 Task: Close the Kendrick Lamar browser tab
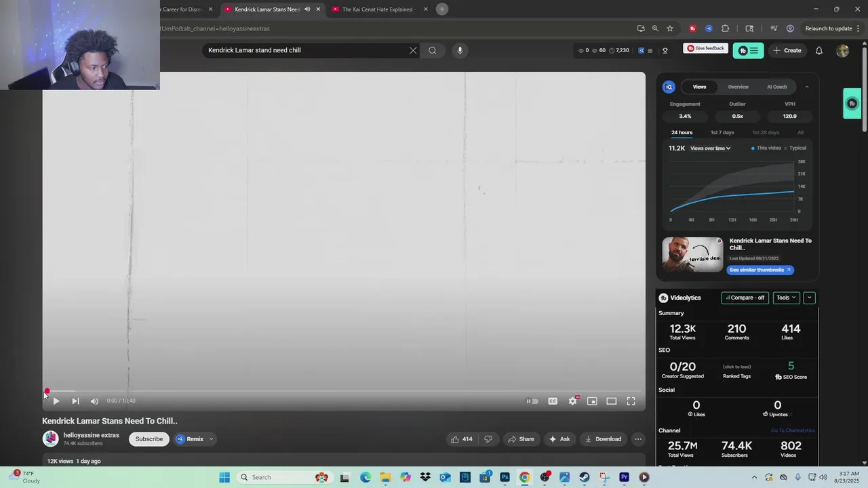click(318, 9)
